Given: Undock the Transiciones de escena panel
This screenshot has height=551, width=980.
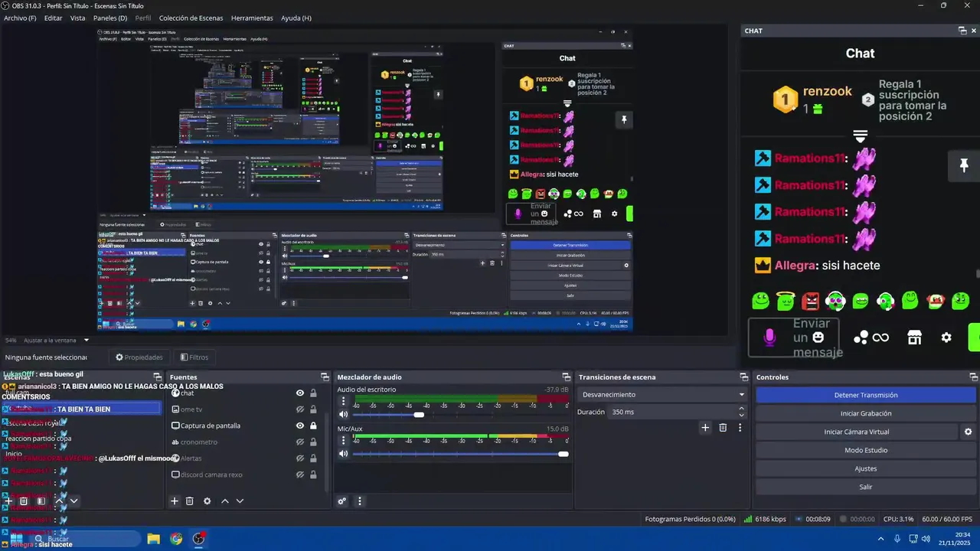Looking at the screenshot, I should 744,377.
